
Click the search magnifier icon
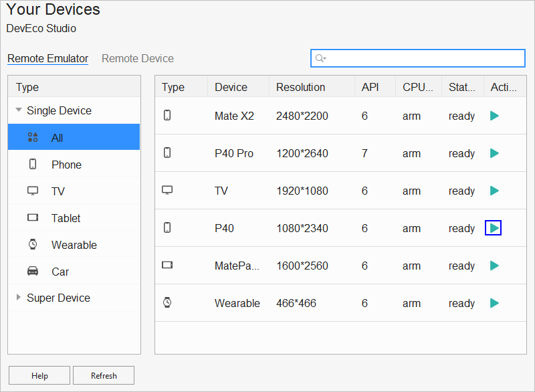pos(320,58)
